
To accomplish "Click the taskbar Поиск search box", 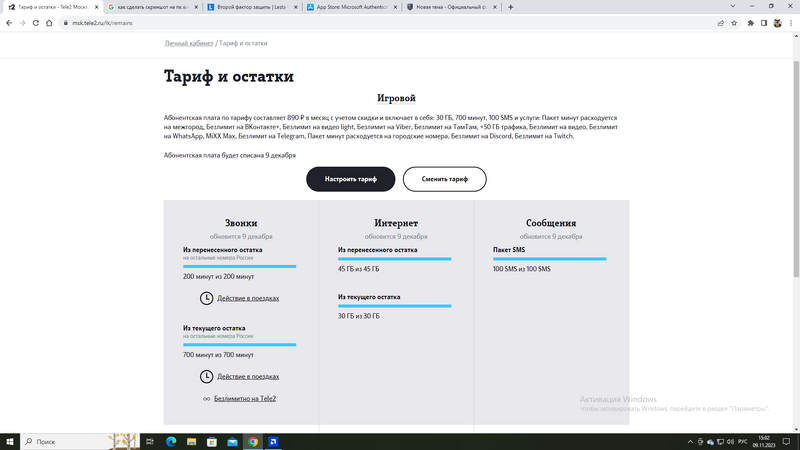I will (79, 441).
